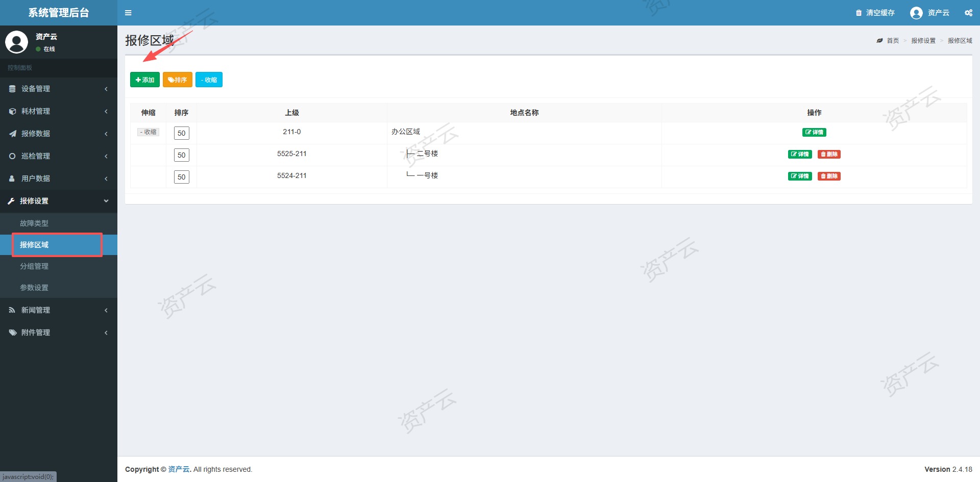Expand the 报修数据 menu chevron
The image size is (980, 482).
tap(106, 134)
